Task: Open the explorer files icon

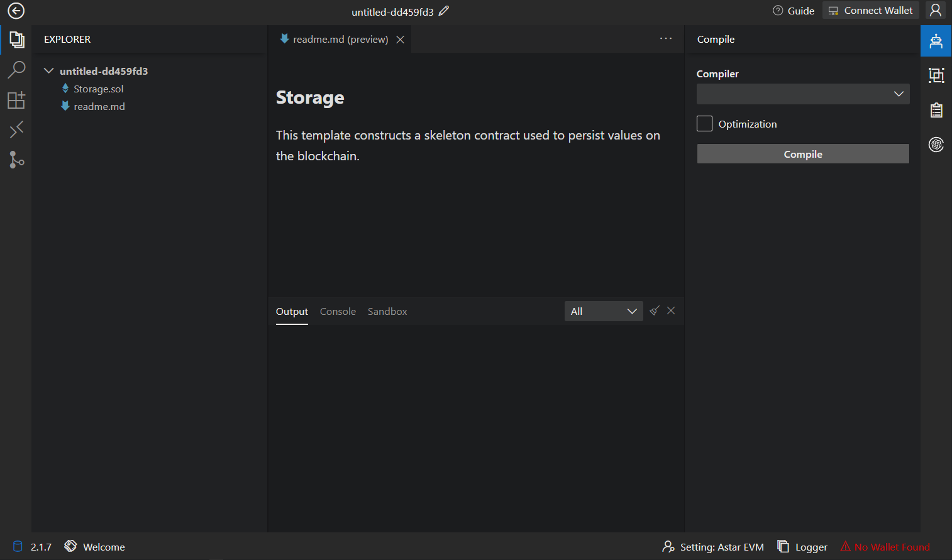Action: 16,40
